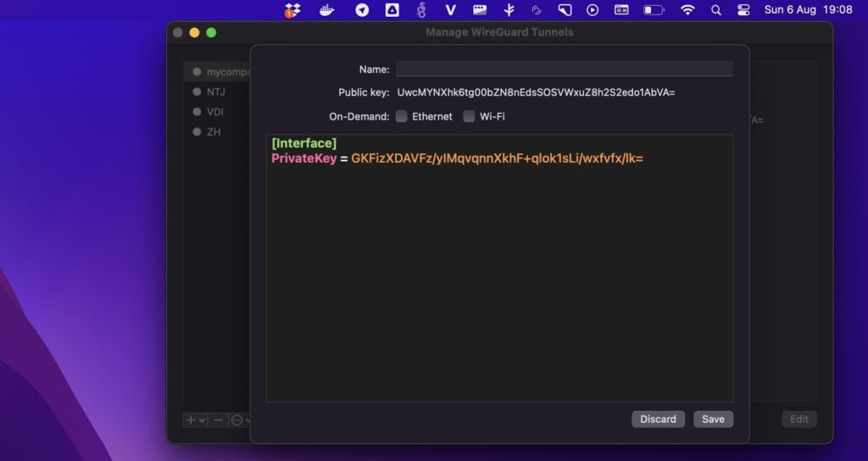The height and width of the screenshot is (461, 868).
Task: Select the mycompany tunnel in the list
Action: [x=217, y=72]
